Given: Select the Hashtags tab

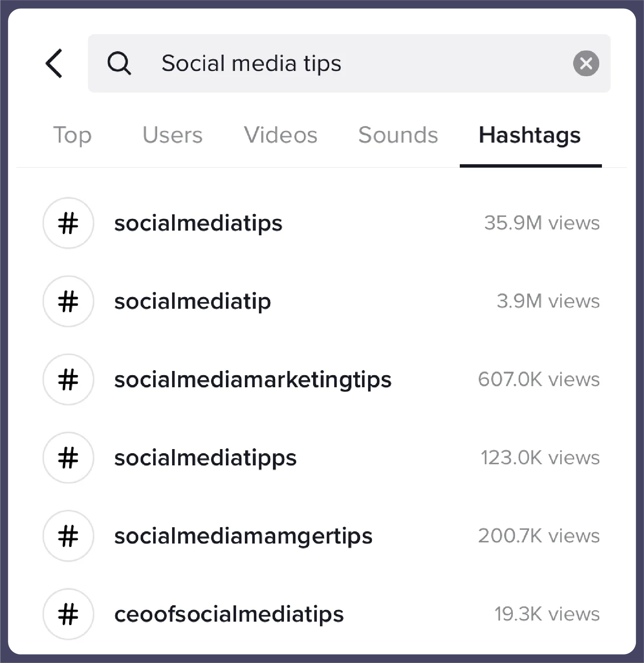Looking at the screenshot, I should 530,135.
